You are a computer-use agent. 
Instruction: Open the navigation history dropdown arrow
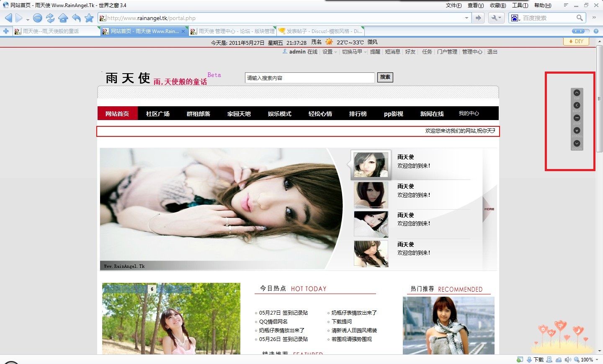tap(28, 19)
